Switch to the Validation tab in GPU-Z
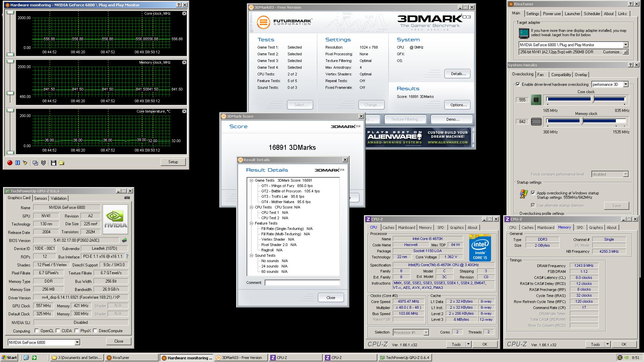Screen dimensions: 644x362 point(59,198)
